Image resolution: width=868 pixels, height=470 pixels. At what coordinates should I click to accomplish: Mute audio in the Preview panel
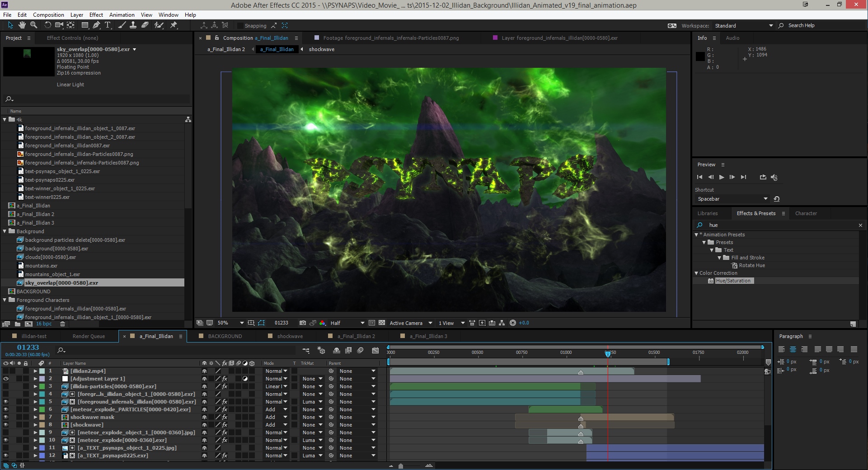(774, 177)
